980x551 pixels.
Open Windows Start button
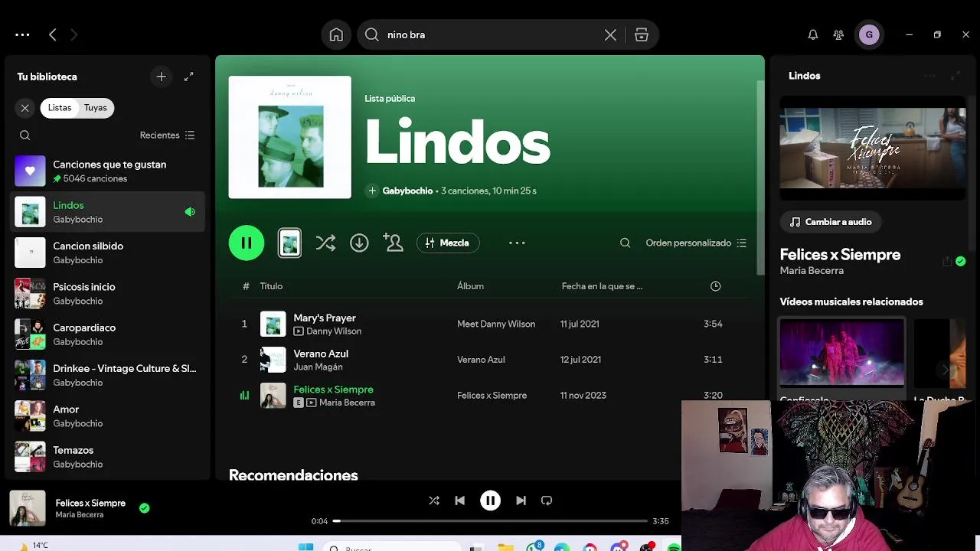[305, 546]
